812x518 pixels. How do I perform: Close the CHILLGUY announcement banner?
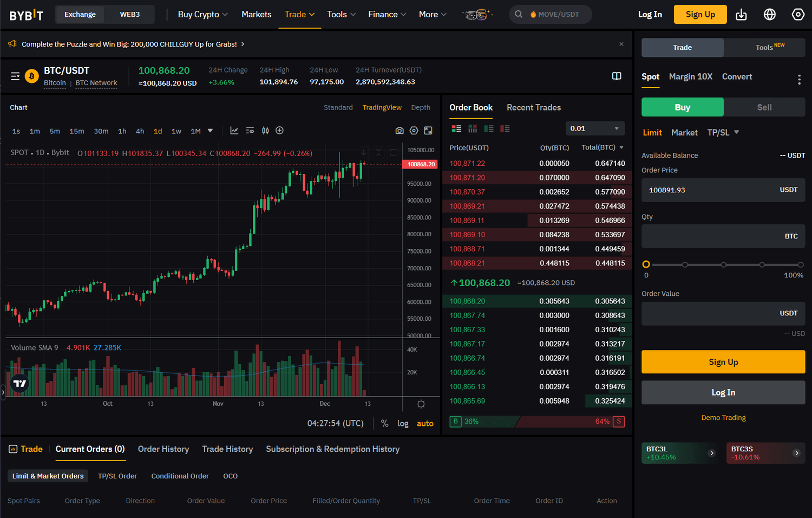621,44
